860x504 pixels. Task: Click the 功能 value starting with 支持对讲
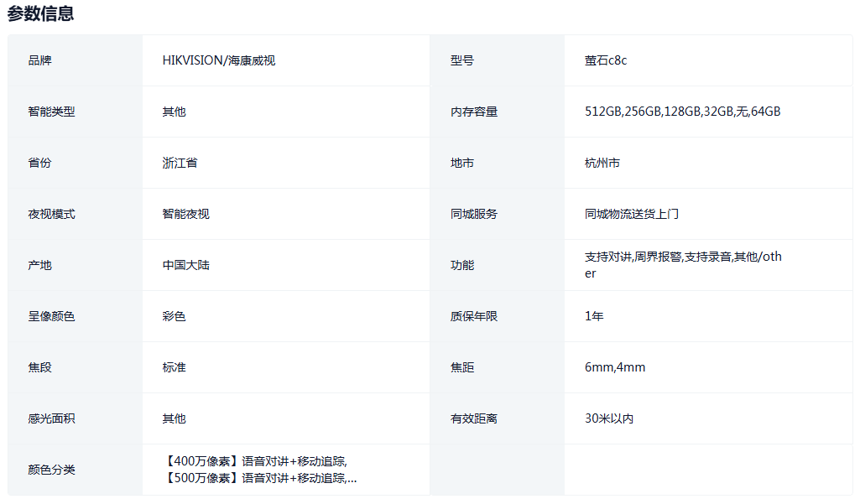pos(682,265)
